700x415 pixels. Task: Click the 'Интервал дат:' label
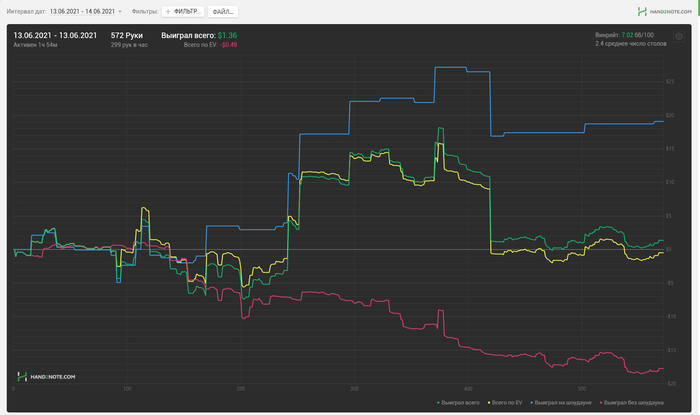coord(26,12)
